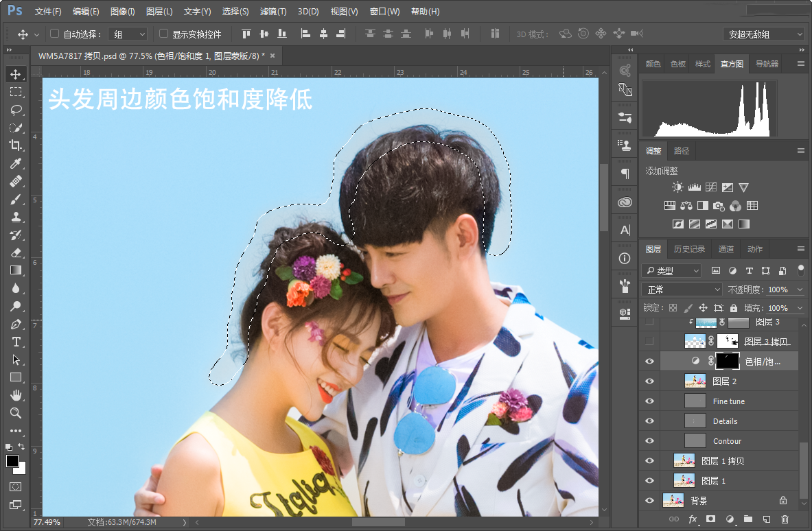Click the delete layer trash icon
Viewport: 812px width, 531px height.
point(785,519)
